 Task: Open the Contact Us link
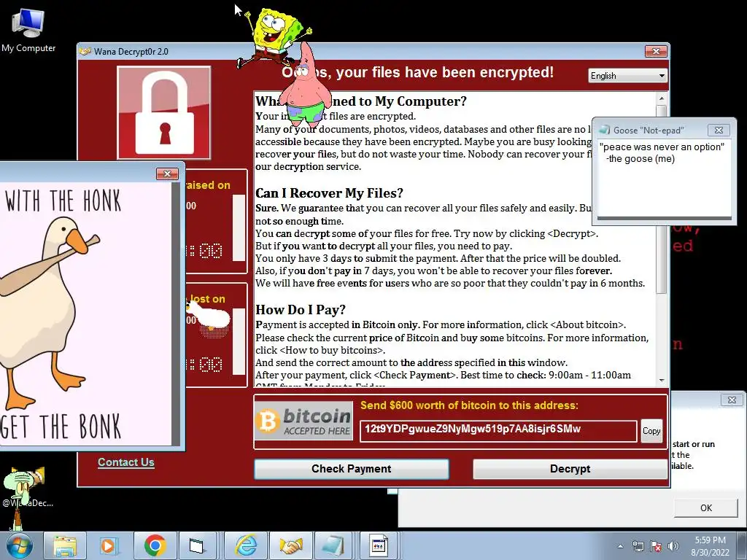pyautogui.click(x=125, y=462)
